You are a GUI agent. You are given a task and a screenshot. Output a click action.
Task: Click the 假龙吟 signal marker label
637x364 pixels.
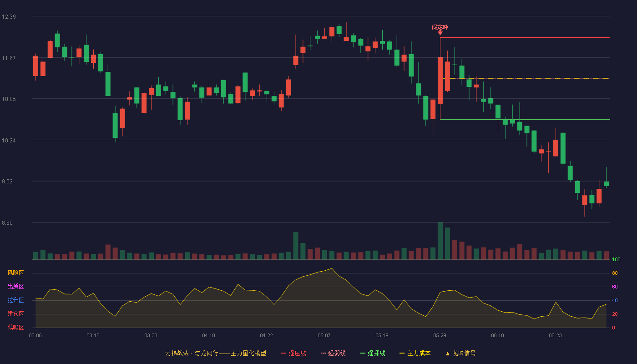click(440, 27)
